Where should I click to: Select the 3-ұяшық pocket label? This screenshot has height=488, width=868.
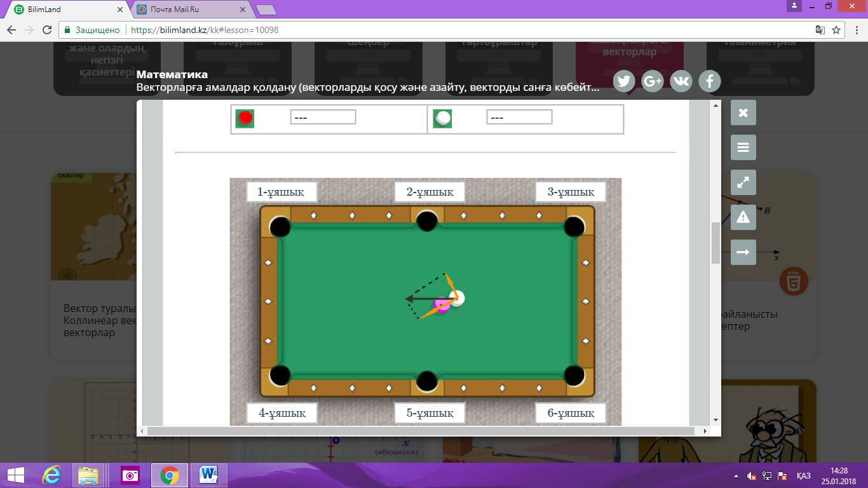pyautogui.click(x=571, y=192)
